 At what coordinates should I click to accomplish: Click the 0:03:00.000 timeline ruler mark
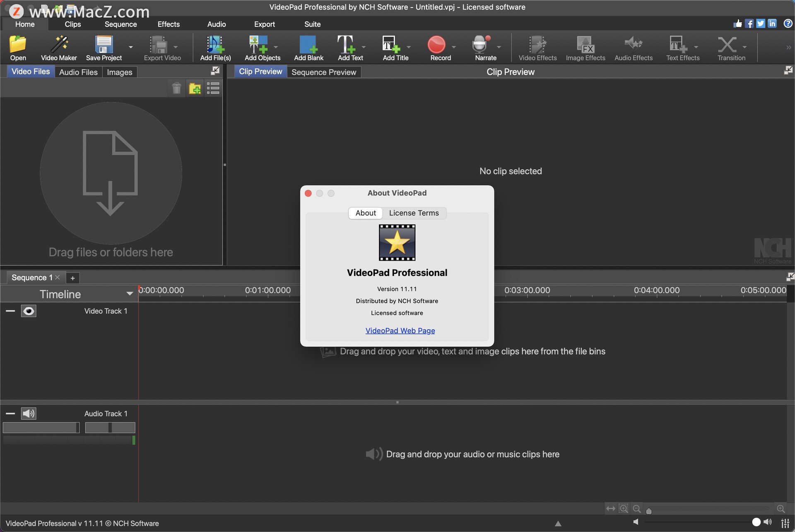[527, 290]
